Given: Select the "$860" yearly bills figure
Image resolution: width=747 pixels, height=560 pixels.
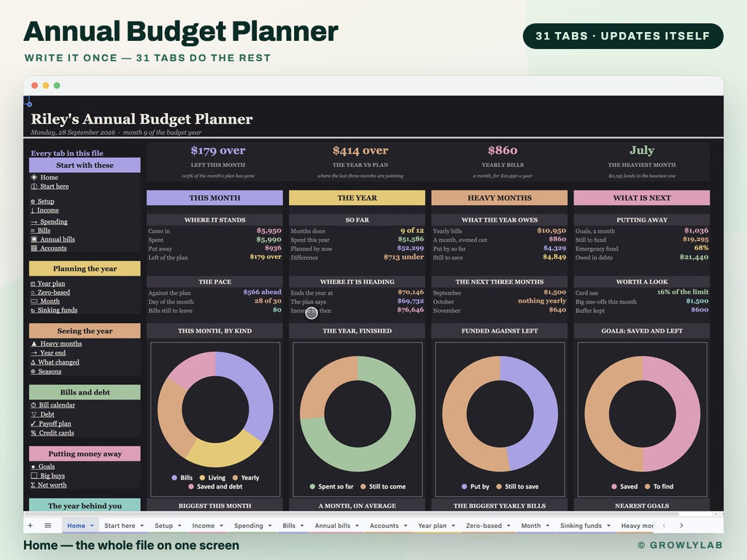Looking at the screenshot, I should click(502, 150).
